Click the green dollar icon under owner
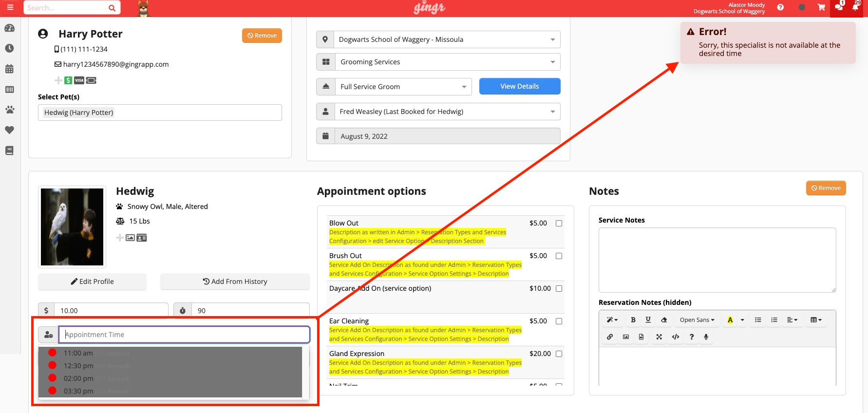This screenshot has width=868, height=413. [x=68, y=80]
